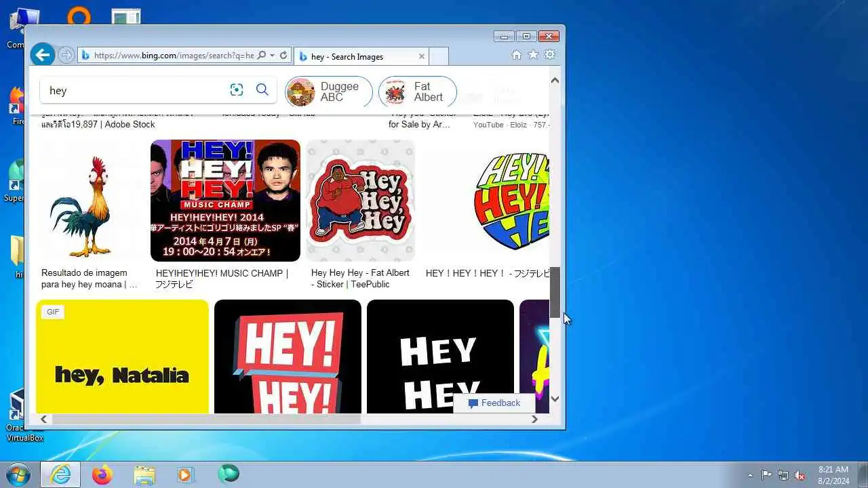Viewport: 868px width, 488px height.
Task: Click the Show desktop button
Action: pos(863,475)
